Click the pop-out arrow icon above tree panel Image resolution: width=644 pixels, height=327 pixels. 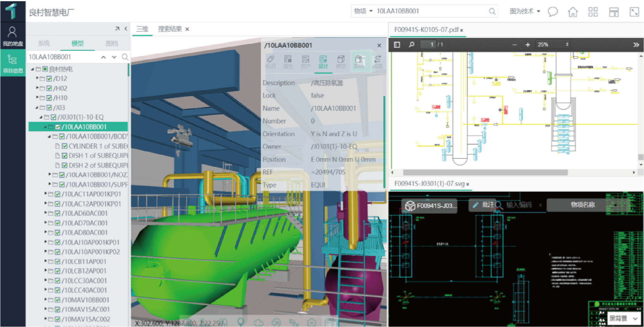[117, 29]
